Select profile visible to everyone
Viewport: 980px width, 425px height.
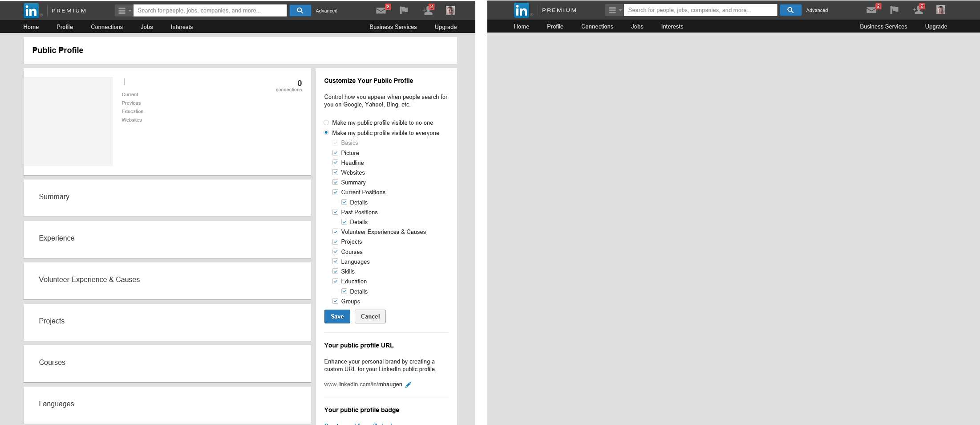pos(326,133)
